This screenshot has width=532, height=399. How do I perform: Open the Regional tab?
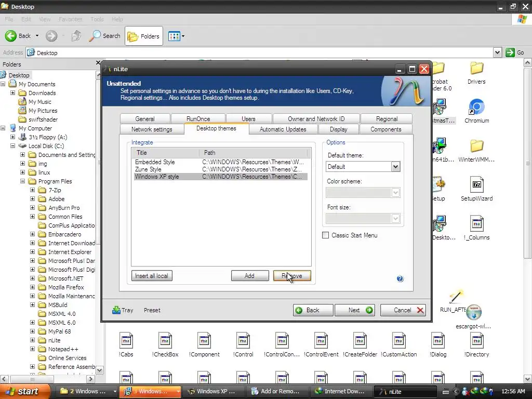(387, 119)
